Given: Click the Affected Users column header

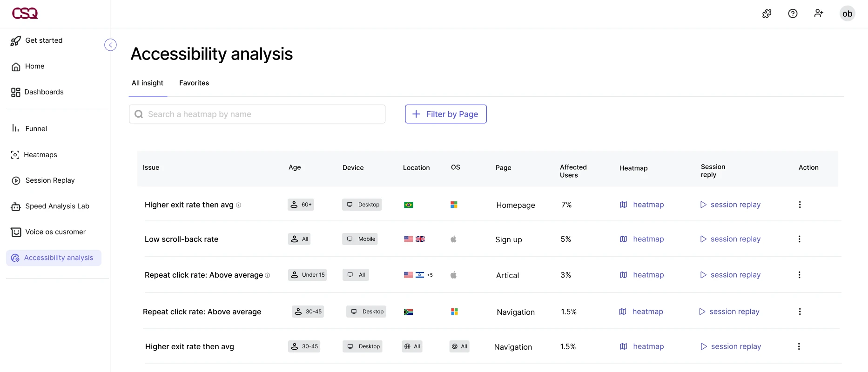Looking at the screenshot, I should 573,171.
